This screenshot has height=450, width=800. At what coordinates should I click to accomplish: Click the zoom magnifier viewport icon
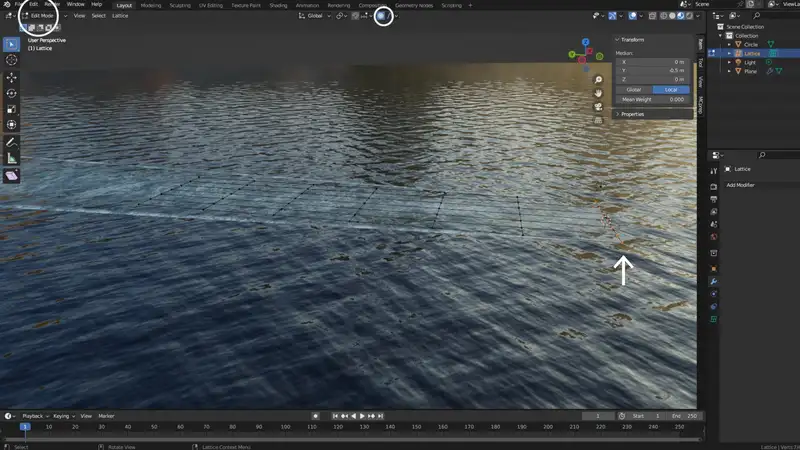coord(598,80)
